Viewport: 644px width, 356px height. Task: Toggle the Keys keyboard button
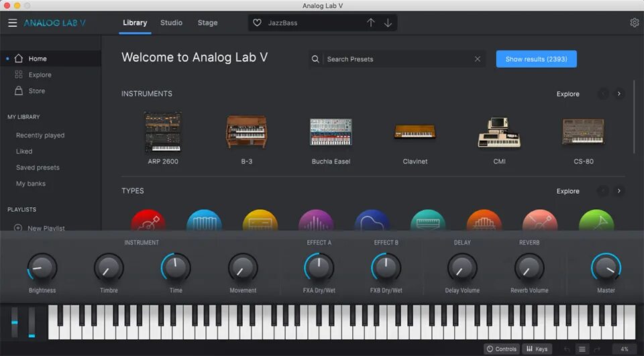point(537,349)
